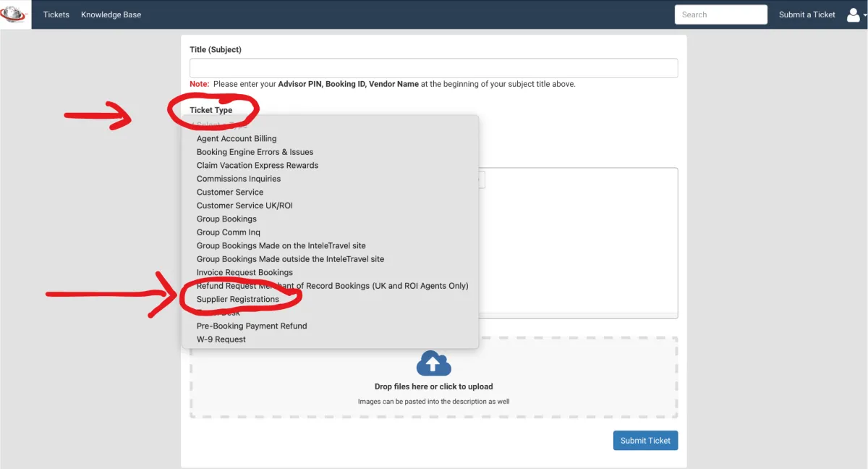Open the Tickets navigation item

tap(56, 14)
